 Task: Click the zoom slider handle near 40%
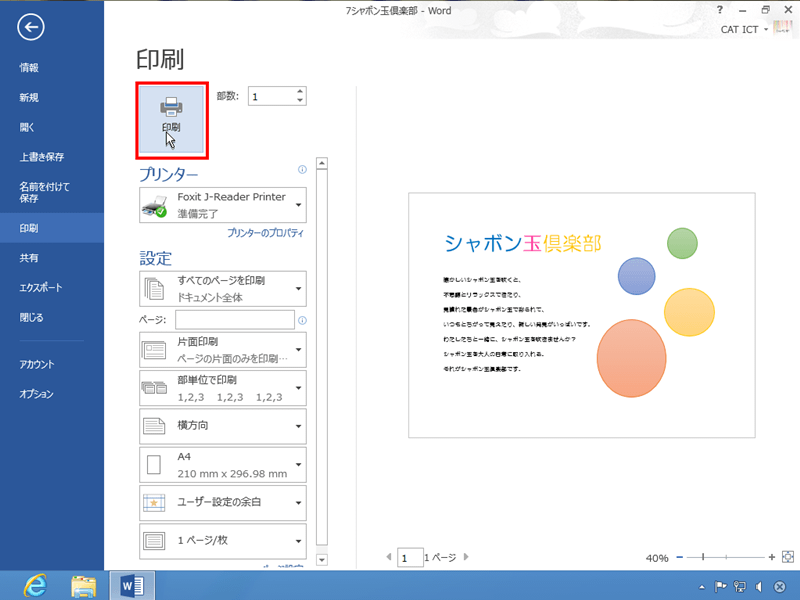pos(705,557)
